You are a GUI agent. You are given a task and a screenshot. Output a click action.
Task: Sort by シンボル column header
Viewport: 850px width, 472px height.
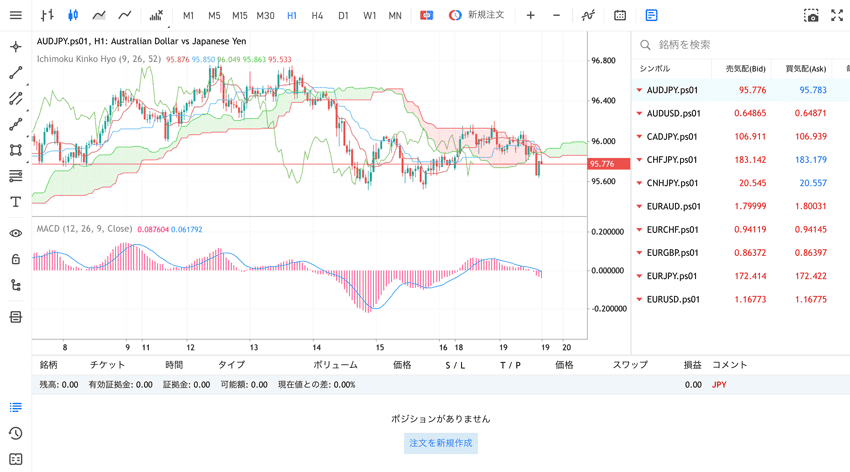point(655,69)
